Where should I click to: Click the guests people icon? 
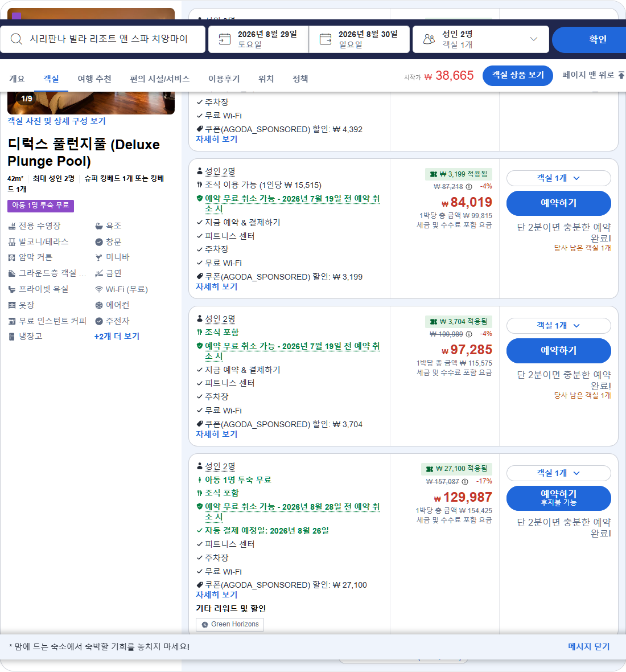(429, 39)
